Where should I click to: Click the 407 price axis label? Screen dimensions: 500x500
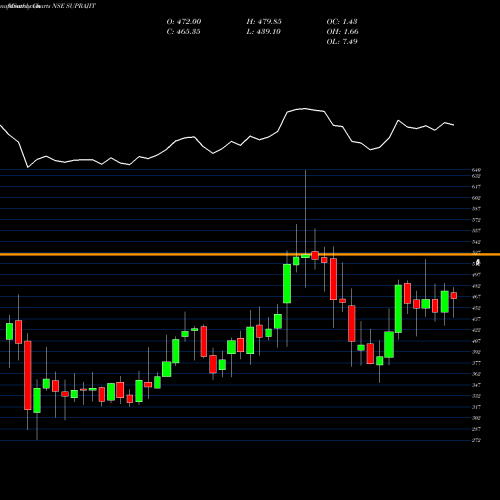476,341
